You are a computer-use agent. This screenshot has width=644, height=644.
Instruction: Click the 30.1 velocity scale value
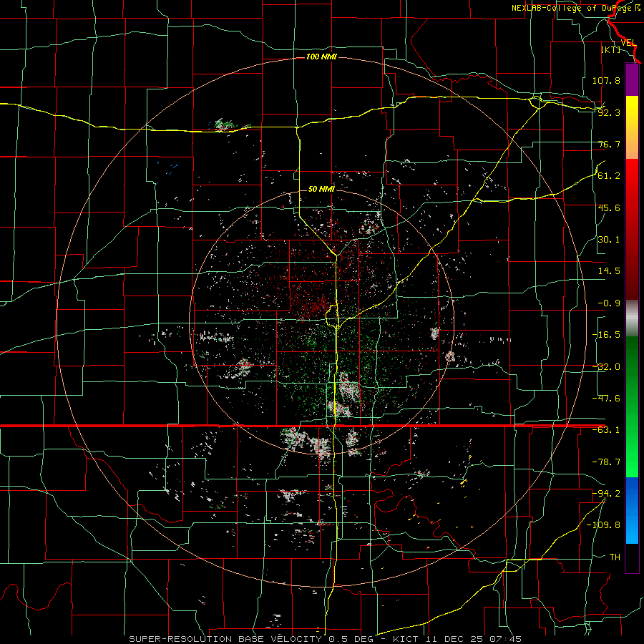click(609, 240)
